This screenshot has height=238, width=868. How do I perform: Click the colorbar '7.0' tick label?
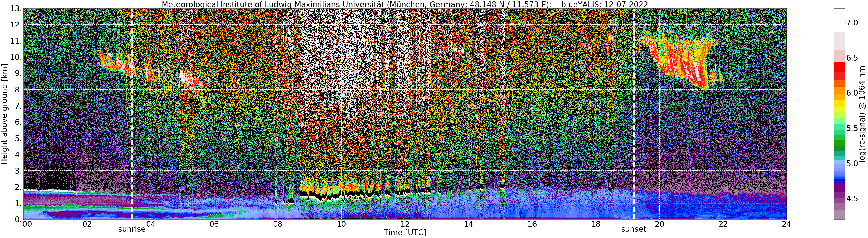852,23
